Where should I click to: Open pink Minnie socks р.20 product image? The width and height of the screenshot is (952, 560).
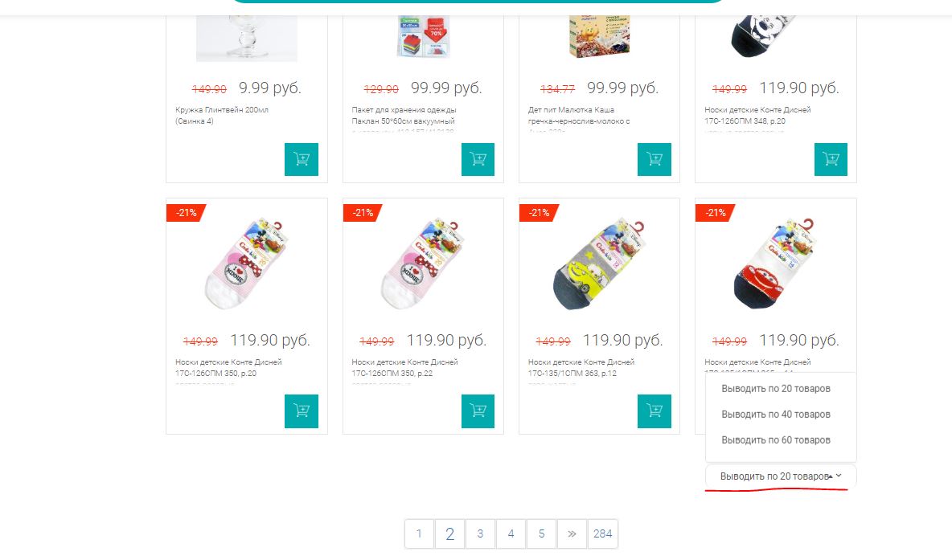247,264
